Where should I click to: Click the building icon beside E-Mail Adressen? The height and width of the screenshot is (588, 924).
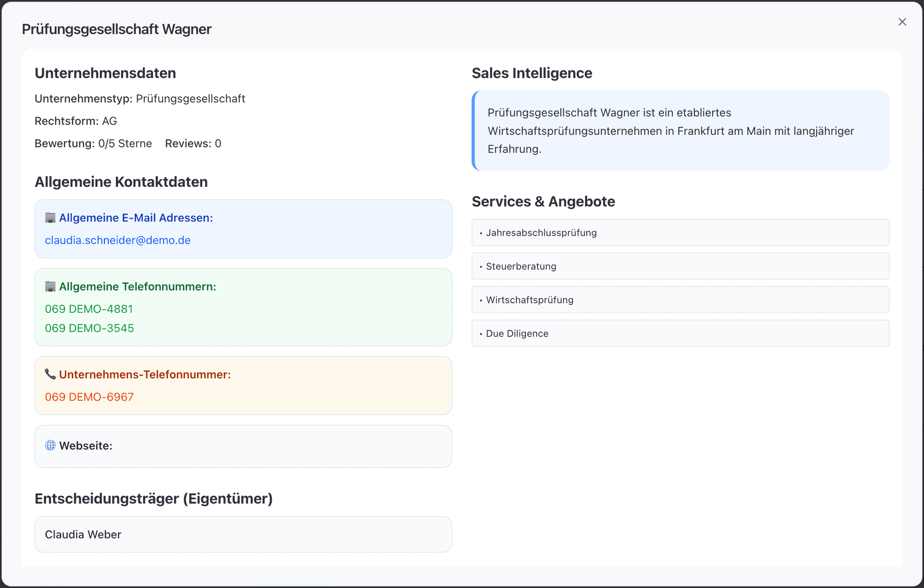pyautogui.click(x=50, y=218)
